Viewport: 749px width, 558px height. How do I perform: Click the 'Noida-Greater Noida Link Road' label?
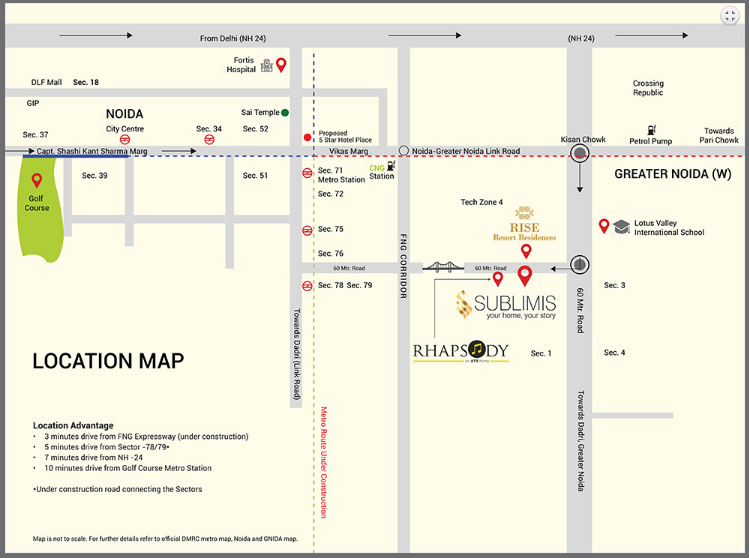tap(466, 151)
